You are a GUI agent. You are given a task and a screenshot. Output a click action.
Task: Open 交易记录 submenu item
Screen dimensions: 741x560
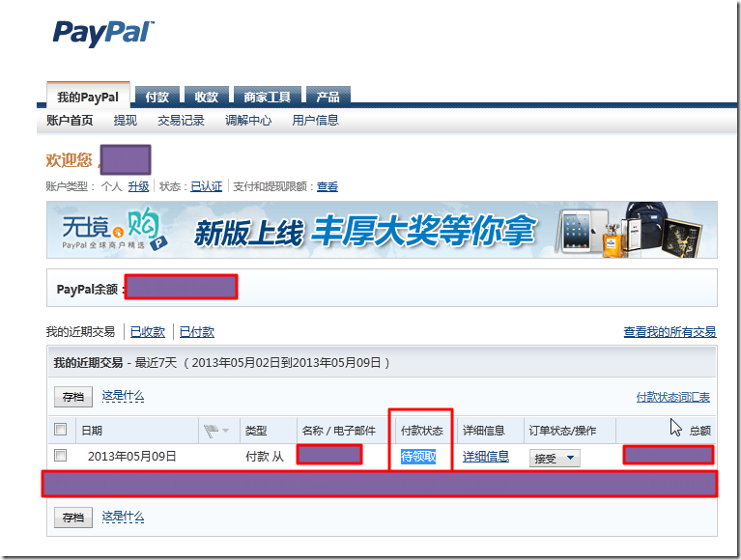181,121
